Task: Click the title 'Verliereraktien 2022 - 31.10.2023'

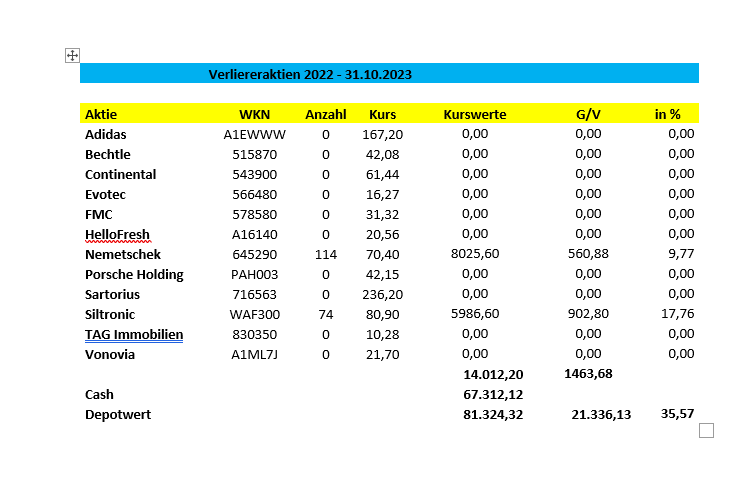Action: [x=310, y=74]
